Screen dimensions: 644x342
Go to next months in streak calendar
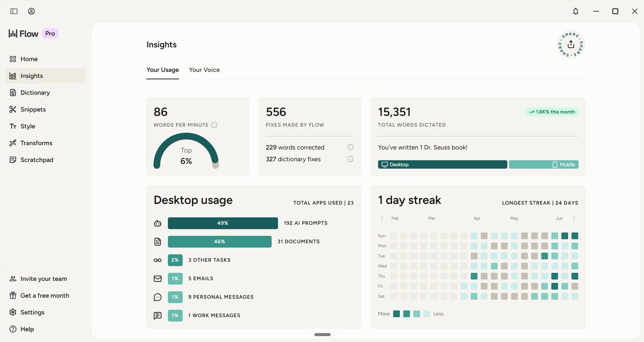click(574, 219)
